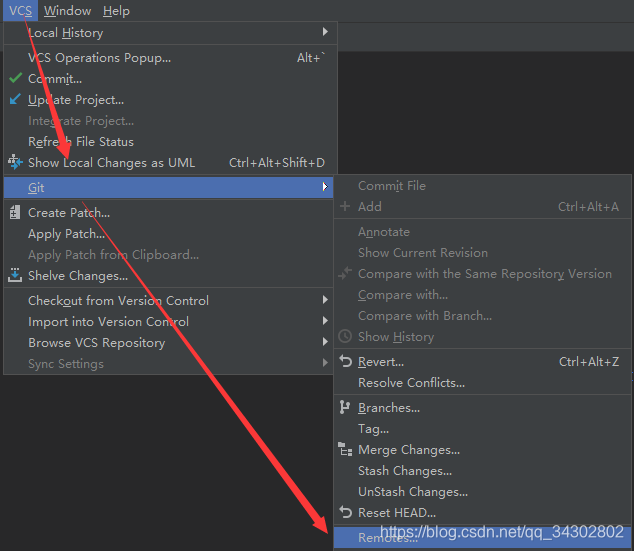
Task: Open the Window menu
Action: point(68,11)
